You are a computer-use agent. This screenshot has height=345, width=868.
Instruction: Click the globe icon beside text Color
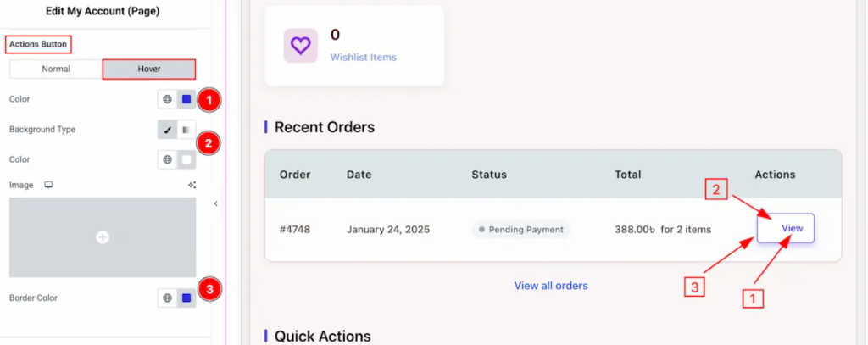[x=167, y=100]
